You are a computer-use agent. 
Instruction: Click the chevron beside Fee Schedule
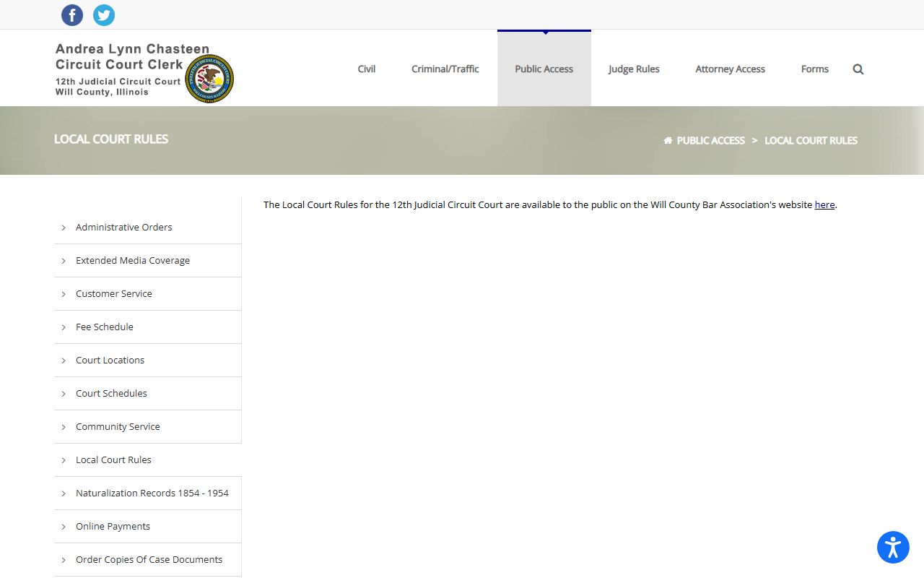point(64,327)
